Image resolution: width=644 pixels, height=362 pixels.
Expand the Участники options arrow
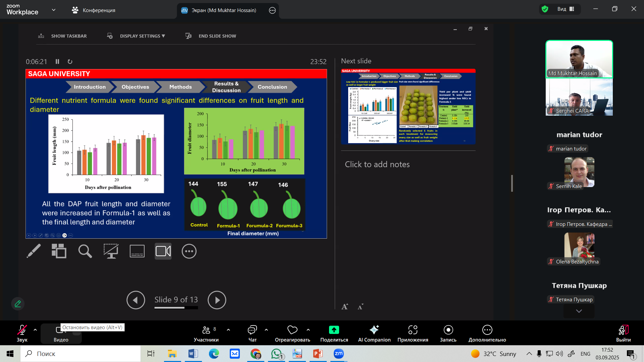click(228, 330)
